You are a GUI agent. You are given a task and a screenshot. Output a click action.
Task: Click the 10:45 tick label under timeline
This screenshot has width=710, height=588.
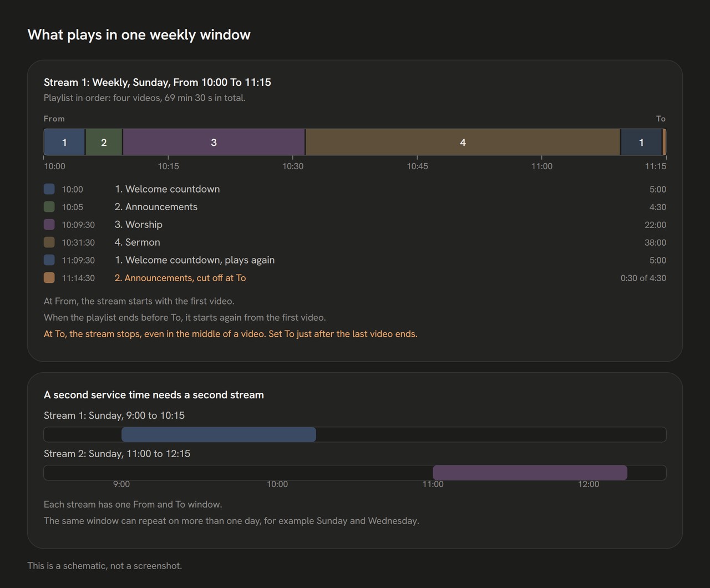click(x=417, y=166)
